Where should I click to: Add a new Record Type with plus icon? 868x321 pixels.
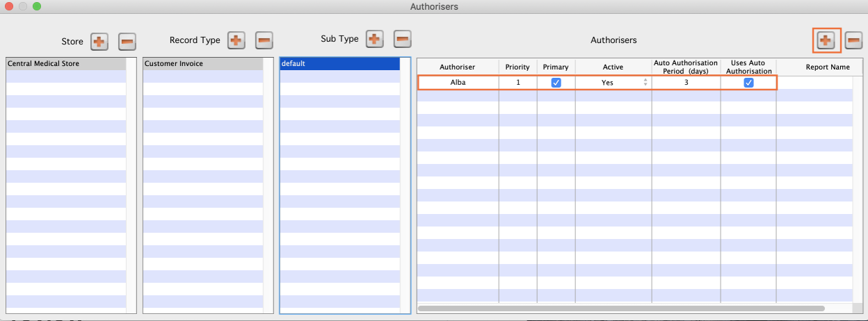pyautogui.click(x=236, y=40)
